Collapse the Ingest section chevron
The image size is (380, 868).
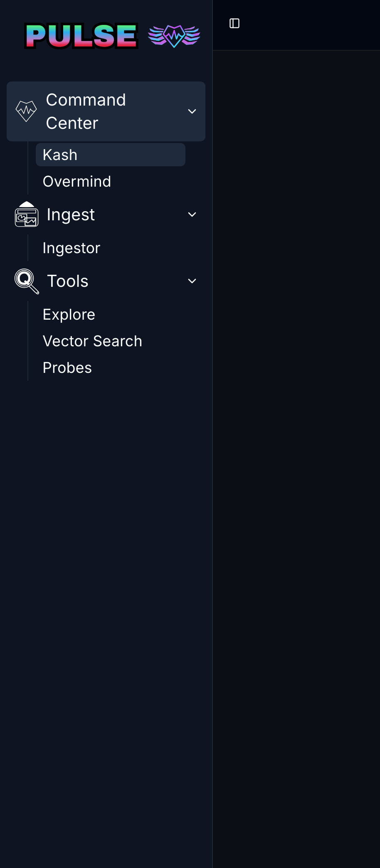192,215
